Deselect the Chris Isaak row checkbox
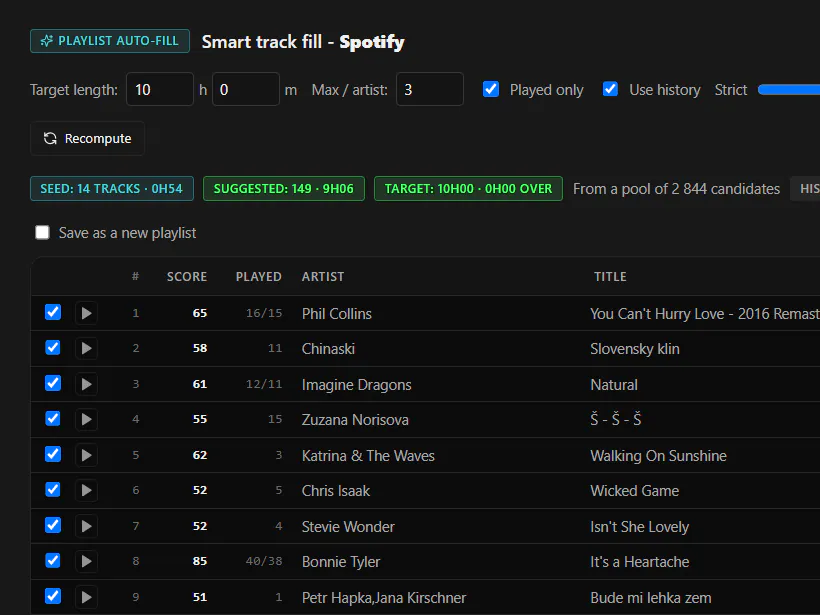The width and height of the screenshot is (820, 615). (53, 489)
